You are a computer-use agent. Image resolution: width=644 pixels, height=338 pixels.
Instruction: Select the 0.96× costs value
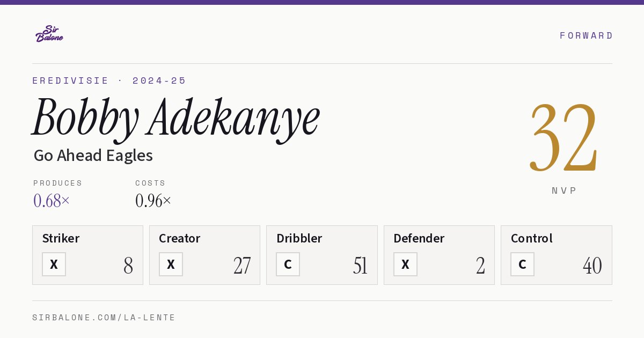pyautogui.click(x=153, y=201)
